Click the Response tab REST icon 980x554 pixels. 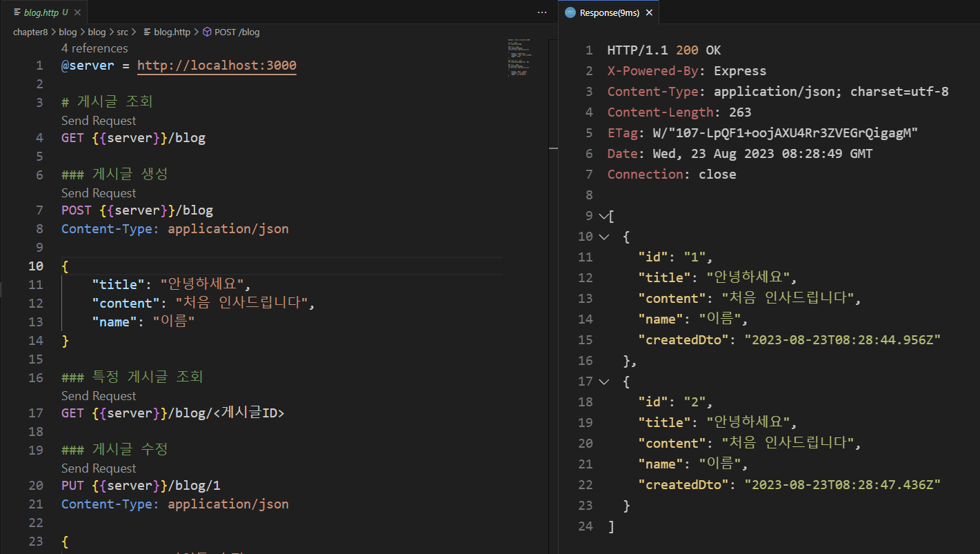click(x=570, y=12)
